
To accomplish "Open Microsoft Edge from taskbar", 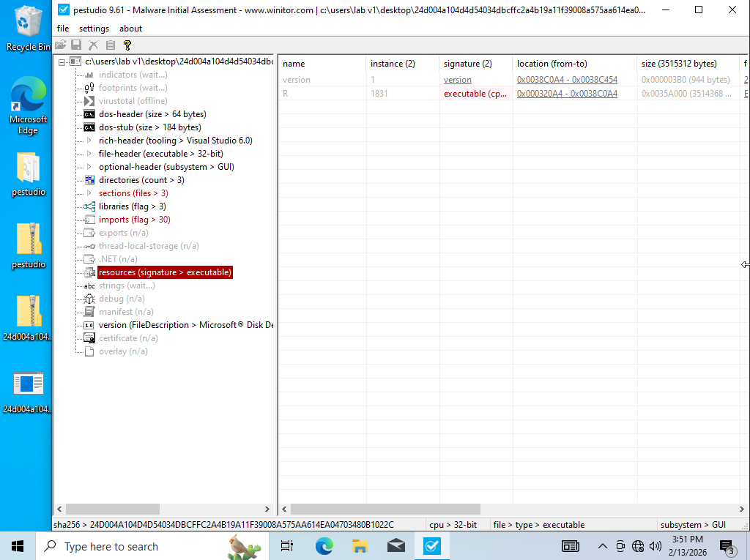I will point(324,546).
